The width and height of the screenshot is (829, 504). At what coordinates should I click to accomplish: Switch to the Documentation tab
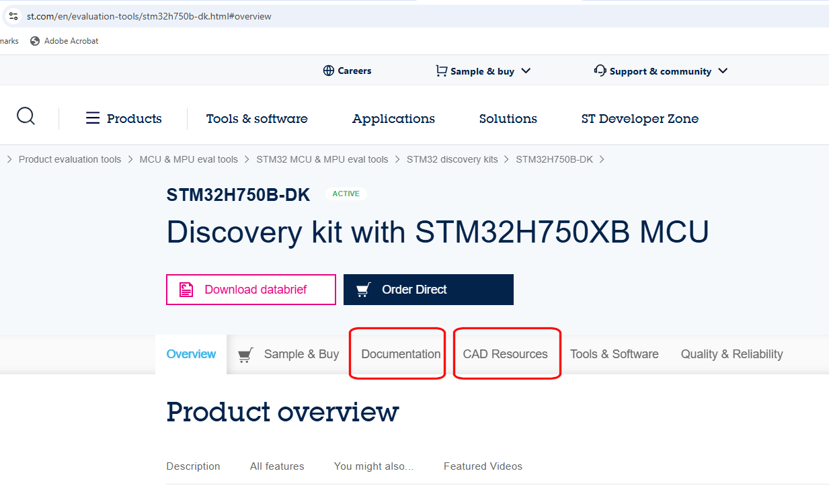point(401,354)
